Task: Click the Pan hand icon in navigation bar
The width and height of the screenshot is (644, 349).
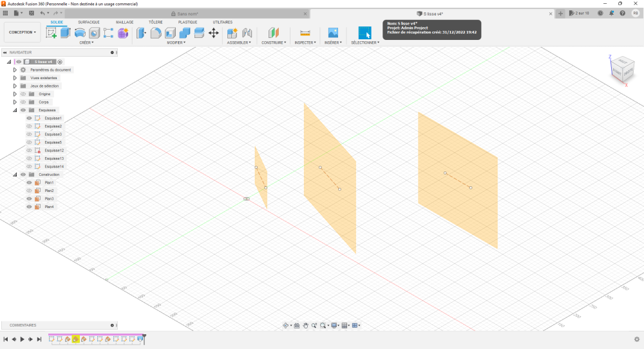Action: pos(305,326)
